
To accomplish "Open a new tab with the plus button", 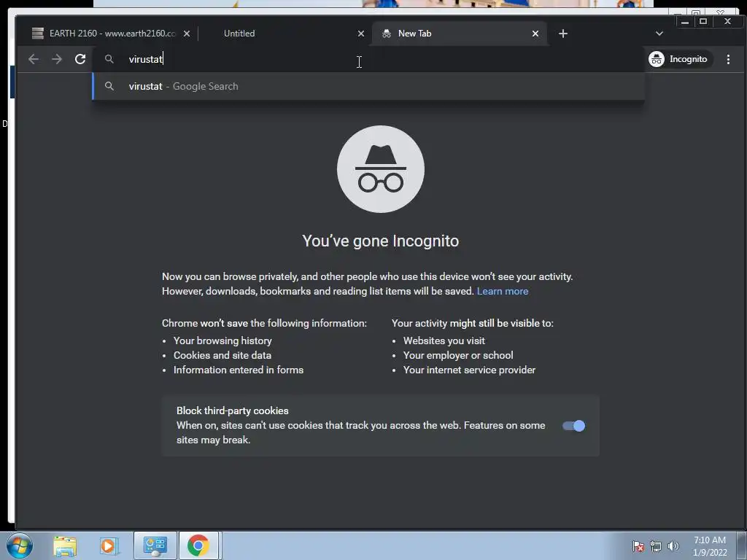I will [563, 34].
